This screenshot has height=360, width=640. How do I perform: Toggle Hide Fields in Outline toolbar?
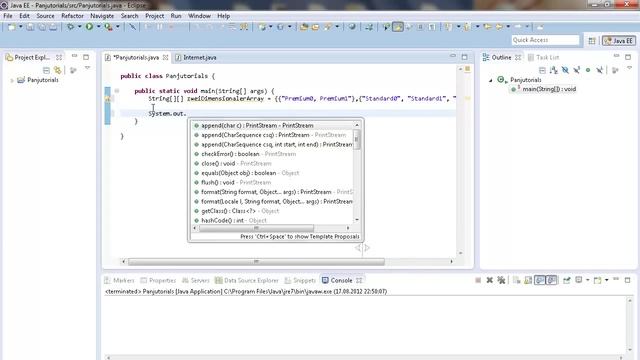[x=565, y=70]
